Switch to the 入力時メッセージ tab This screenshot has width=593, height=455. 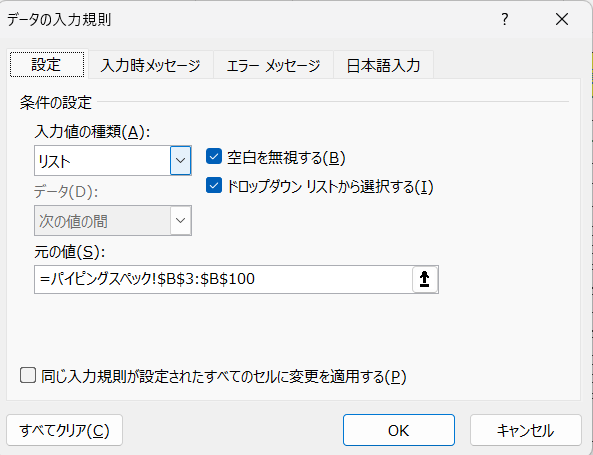click(x=151, y=65)
